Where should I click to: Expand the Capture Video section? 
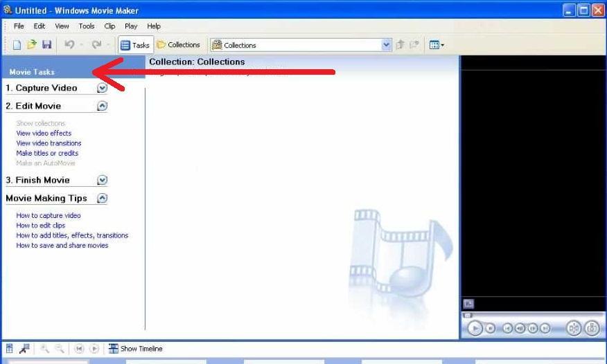(x=102, y=88)
